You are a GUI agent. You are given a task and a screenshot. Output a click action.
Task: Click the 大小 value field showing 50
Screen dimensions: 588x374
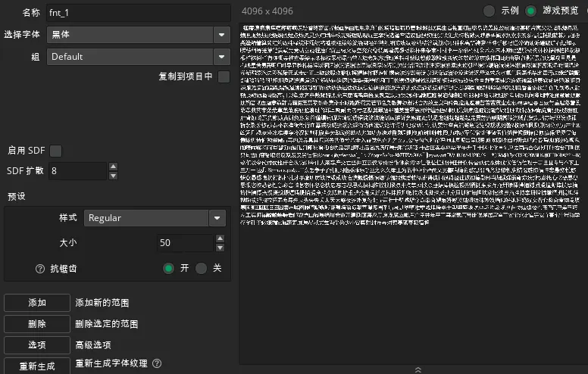point(186,243)
